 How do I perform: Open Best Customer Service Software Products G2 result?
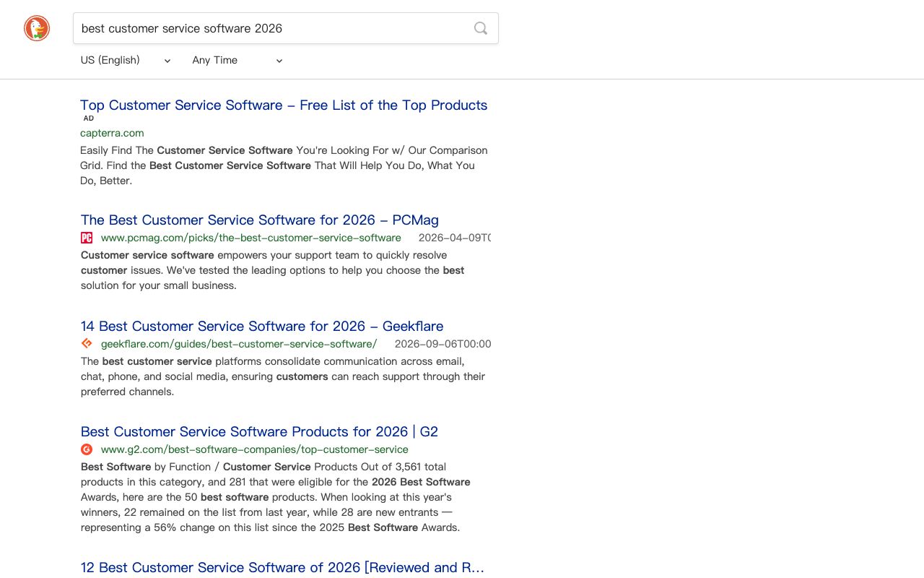tap(259, 431)
